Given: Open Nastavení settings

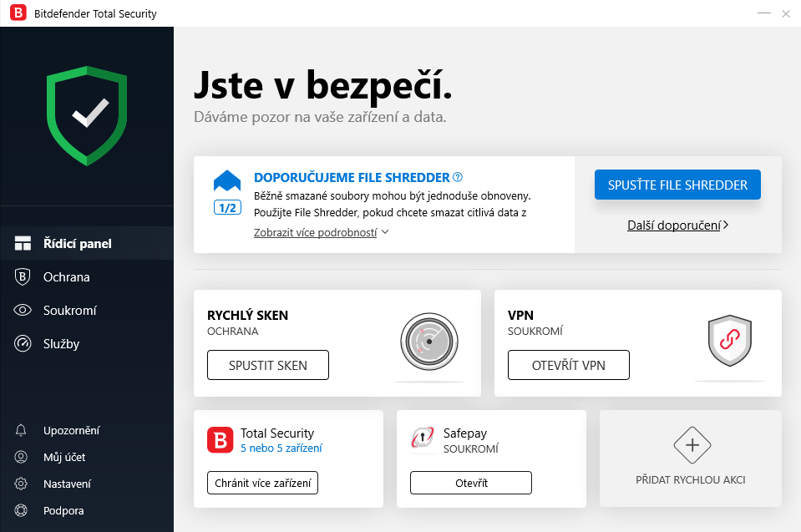Looking at the screenshot, I should tap(69, 484).
